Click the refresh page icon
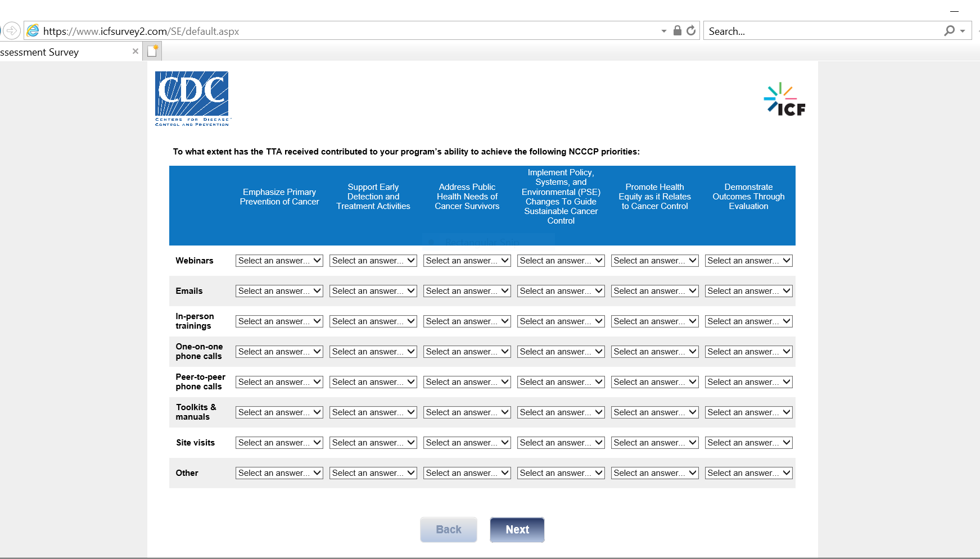Viewport: 980px width, 559px height. point(691,30)
